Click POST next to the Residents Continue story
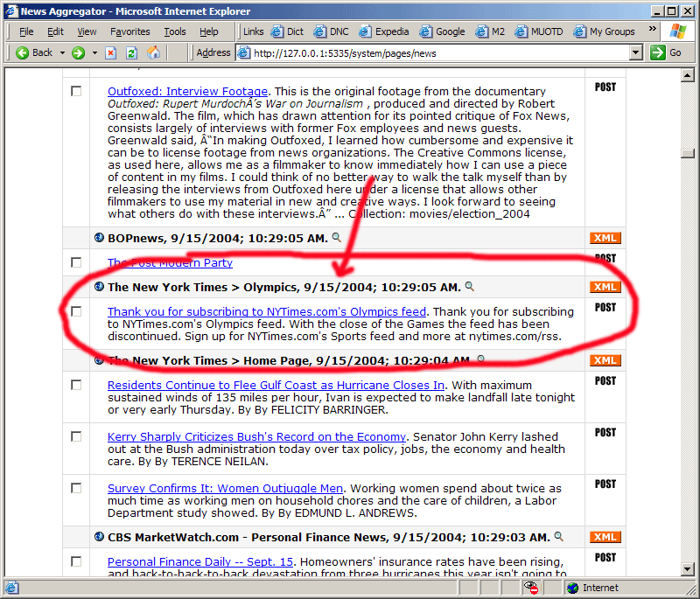Screen dimensions: 700x599 tap(605, 380)
